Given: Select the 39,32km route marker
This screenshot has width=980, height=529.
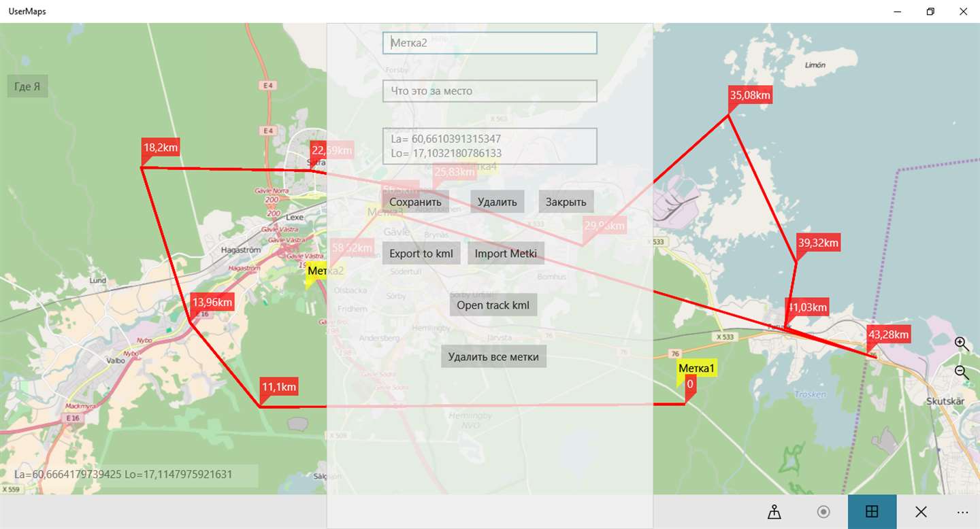Looking at the screenshot, I should click(818, 243).
